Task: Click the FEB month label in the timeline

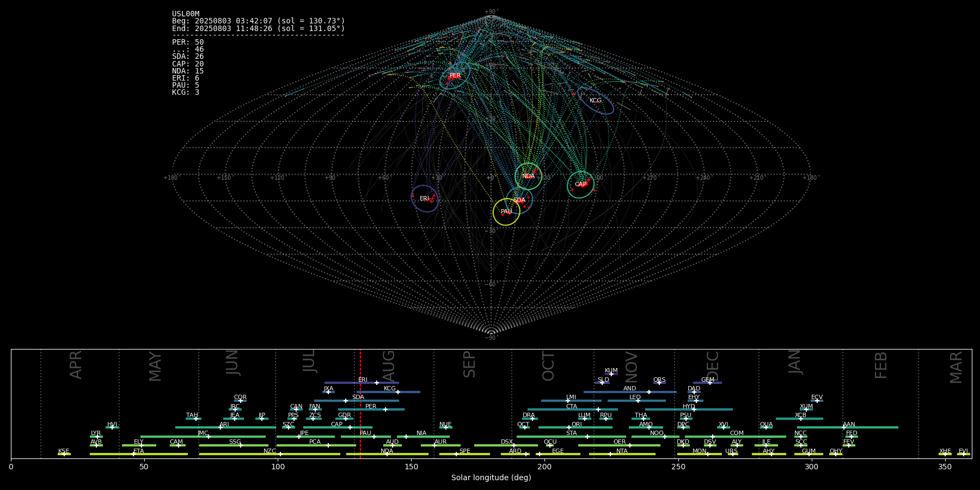Action: coord(881,365)
